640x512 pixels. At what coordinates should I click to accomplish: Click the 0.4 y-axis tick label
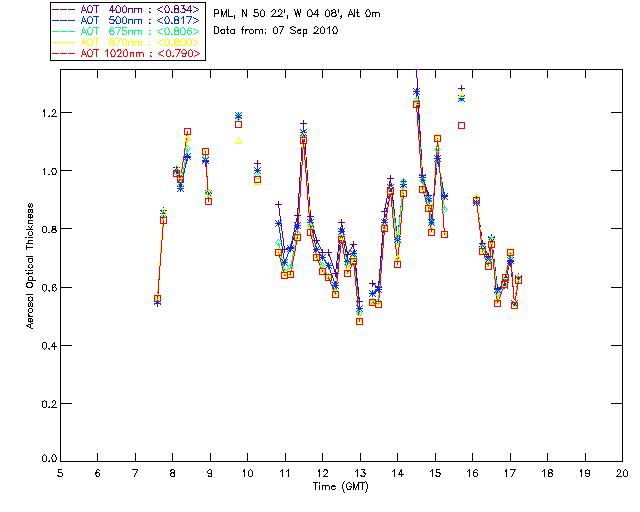[x=49, y=346]
